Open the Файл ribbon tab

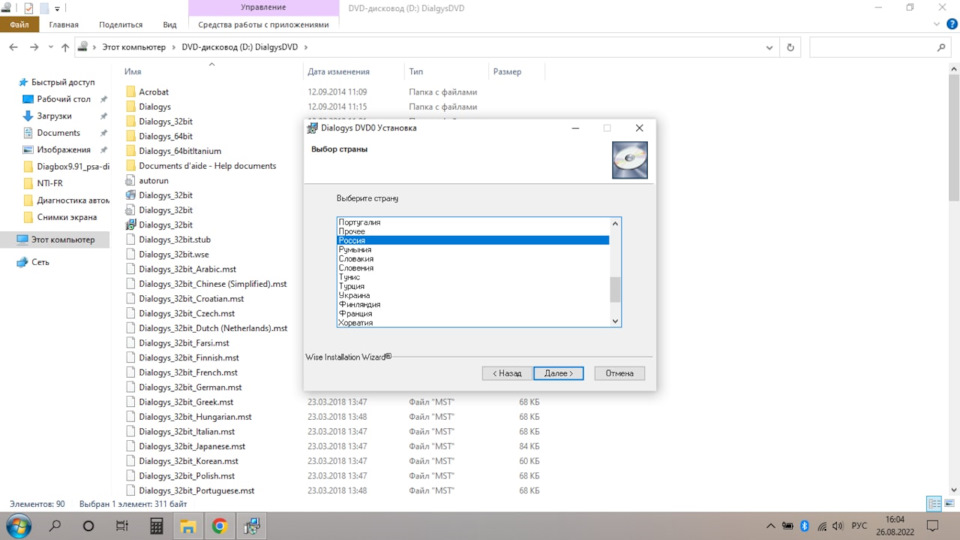(19, 24)
